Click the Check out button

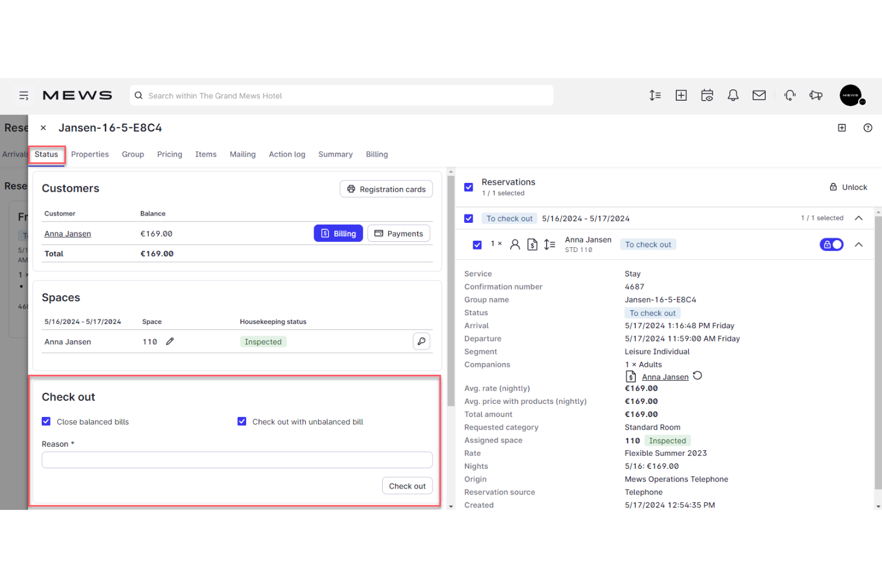click(x=407, y=486)
